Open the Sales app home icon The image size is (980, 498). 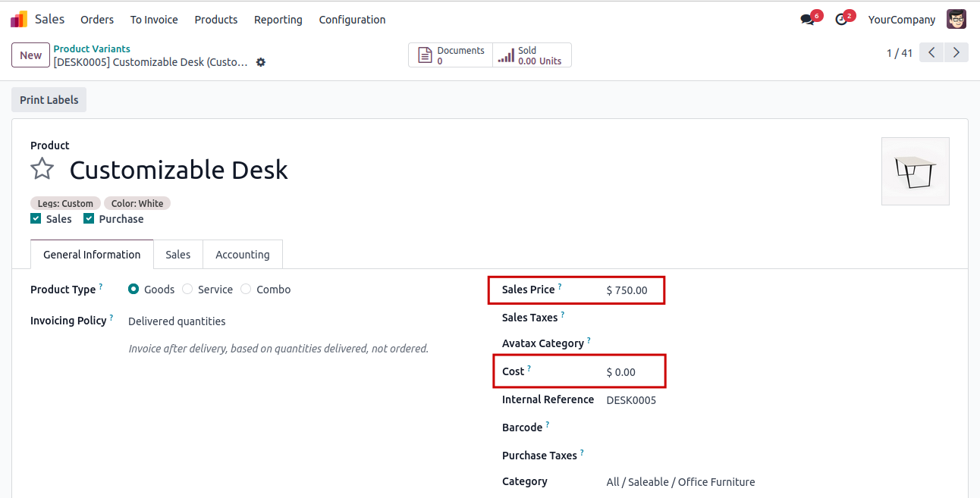click(x=19, y=20)
